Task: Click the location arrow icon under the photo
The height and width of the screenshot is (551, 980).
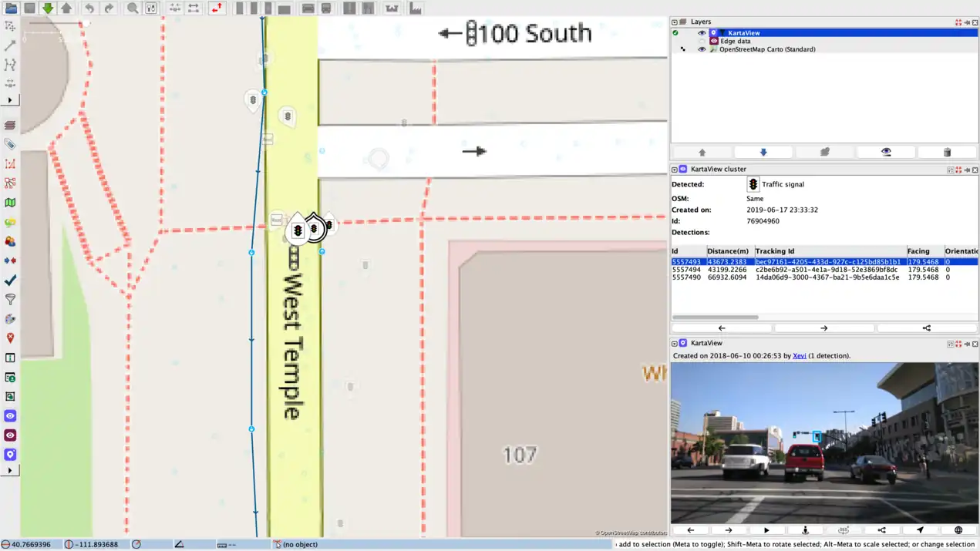Action: pos(920,530)
